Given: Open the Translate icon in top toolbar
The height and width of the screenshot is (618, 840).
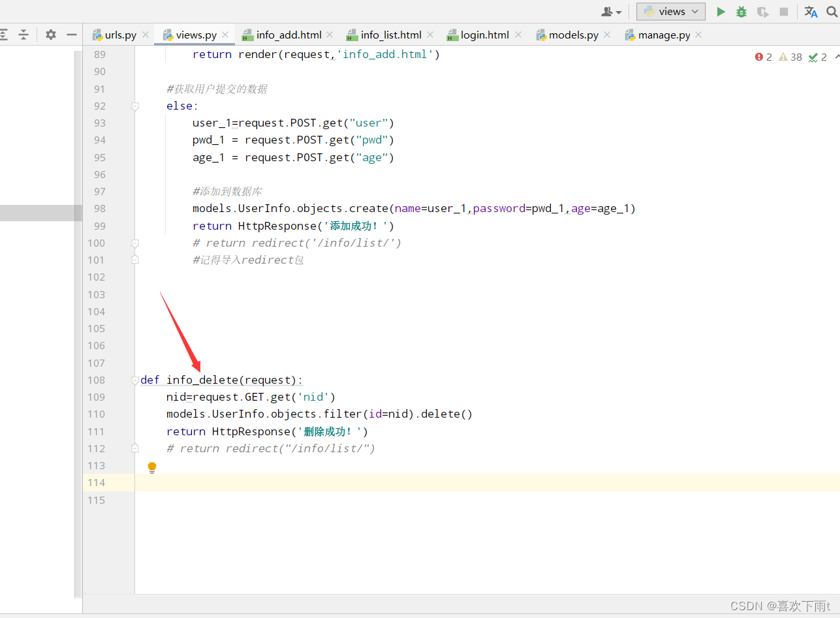Looking at the screenshot, I should click(811, 12).
